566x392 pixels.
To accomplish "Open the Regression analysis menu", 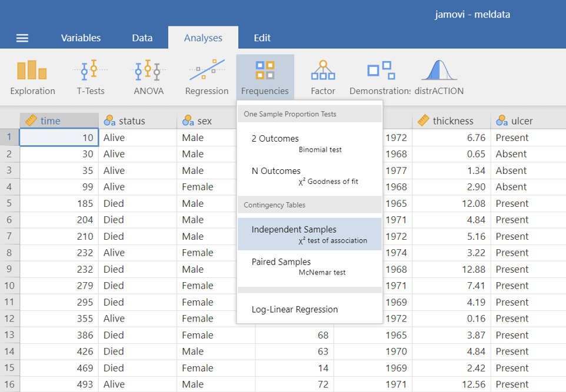I will (207, 78).
